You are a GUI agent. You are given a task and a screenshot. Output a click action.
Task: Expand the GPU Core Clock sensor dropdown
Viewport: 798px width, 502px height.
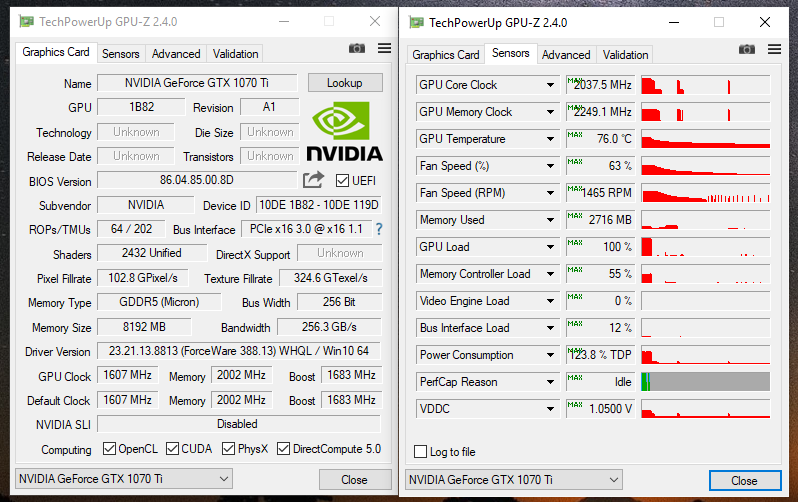(550, 85)
